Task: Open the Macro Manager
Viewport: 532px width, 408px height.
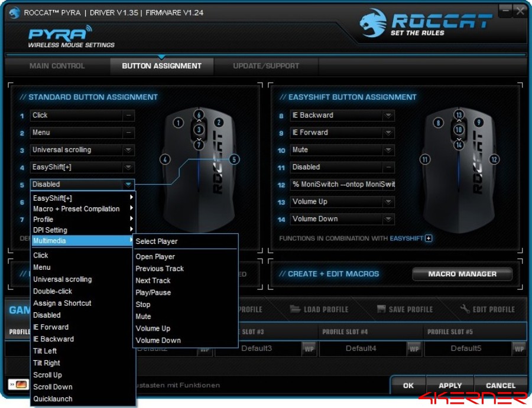Action: click(462, 274)
